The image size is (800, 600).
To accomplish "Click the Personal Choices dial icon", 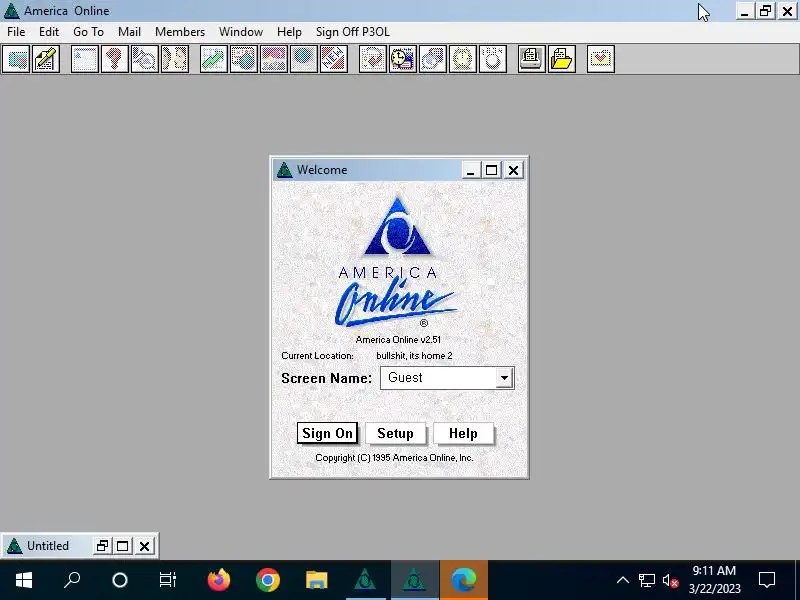I will click(x=493, y=59).
